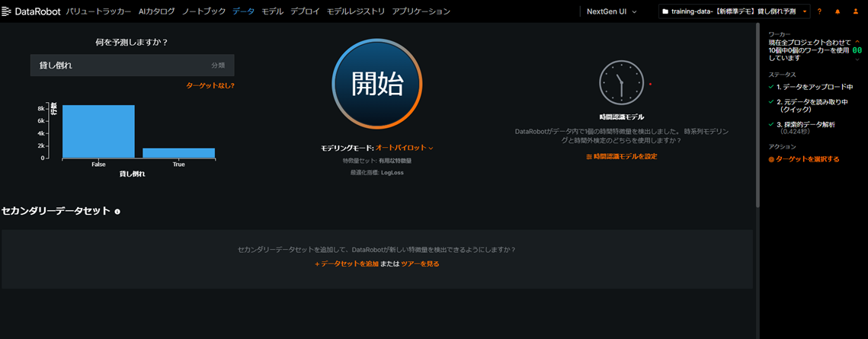Click the セカンダリーデータセット heading
This screenshot has height=339, width=868.
[x=56, y=211]
